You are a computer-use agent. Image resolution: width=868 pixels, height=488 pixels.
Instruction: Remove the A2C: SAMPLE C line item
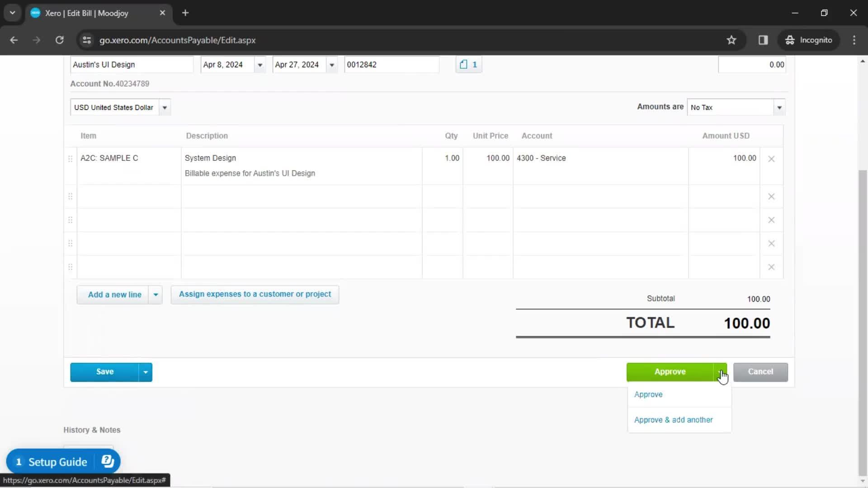pos(771,159)
